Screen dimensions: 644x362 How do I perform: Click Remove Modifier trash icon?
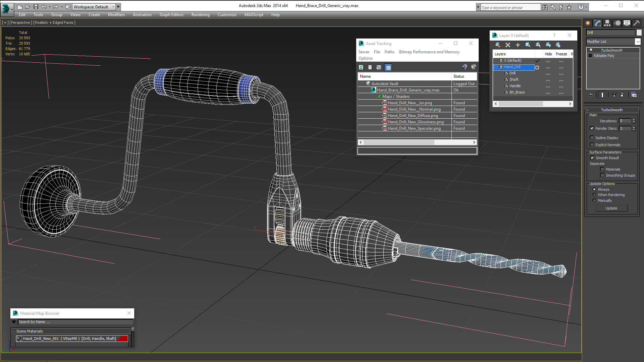coord(622,95)
